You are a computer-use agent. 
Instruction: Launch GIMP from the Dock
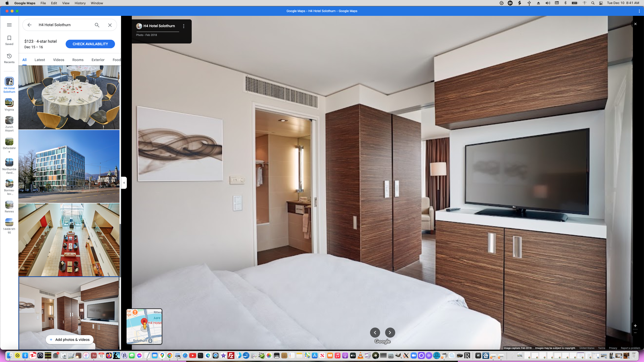coord(399,356)
